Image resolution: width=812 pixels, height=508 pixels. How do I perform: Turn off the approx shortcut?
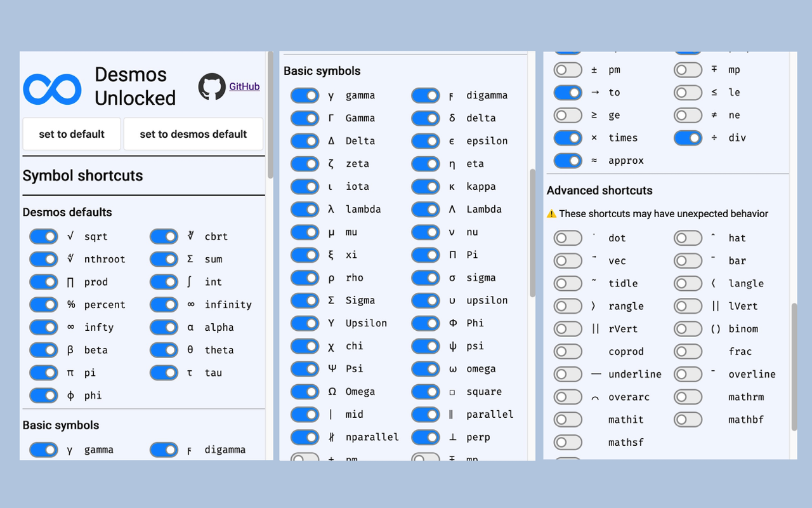(567, 161)
